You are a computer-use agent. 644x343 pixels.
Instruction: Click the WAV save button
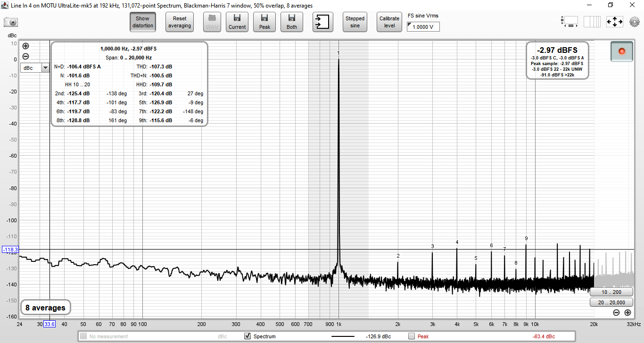coord(212,22)
